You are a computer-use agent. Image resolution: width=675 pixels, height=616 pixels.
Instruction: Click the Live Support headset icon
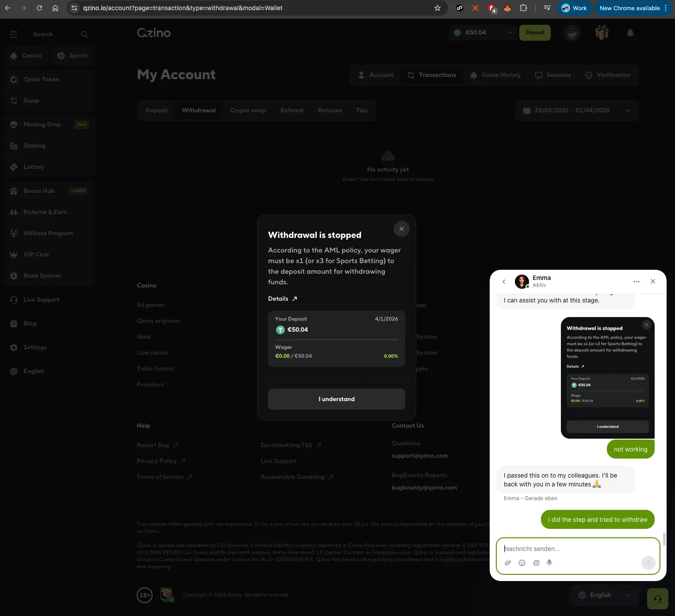pos(14,300)
